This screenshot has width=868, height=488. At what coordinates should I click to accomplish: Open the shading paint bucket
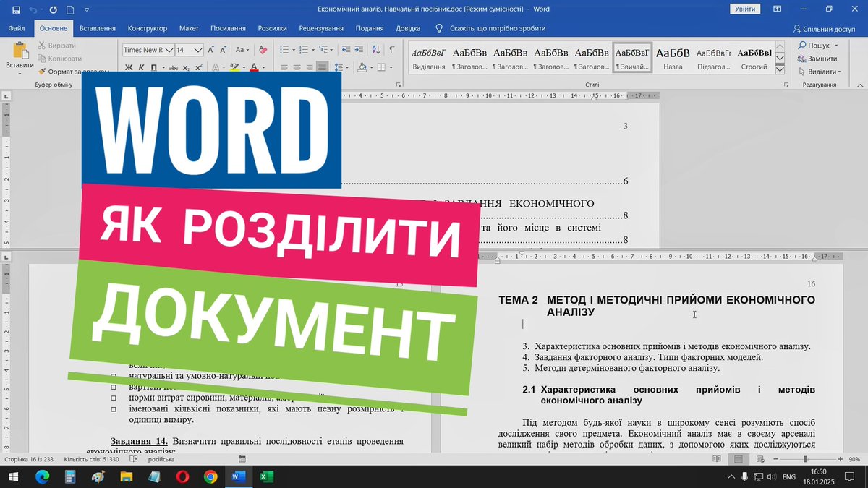361,67
